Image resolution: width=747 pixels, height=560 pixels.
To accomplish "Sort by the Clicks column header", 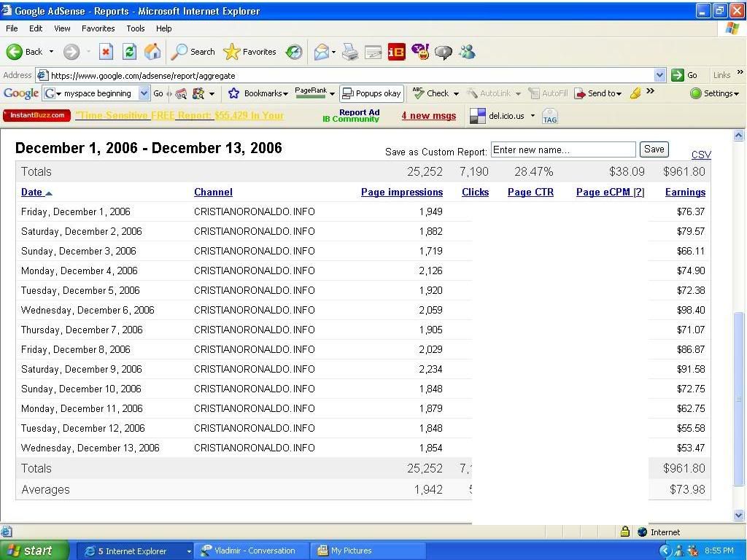I will tap(476, 192).
